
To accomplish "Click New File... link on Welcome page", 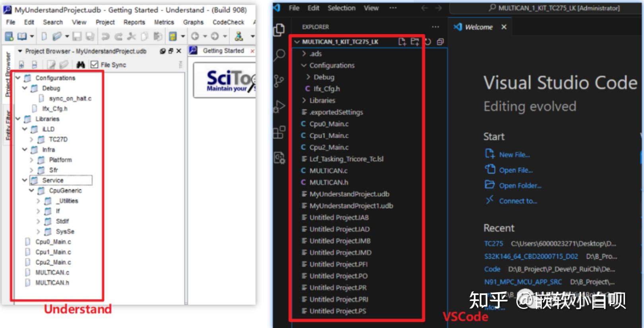I will click(x=514, y=155).
